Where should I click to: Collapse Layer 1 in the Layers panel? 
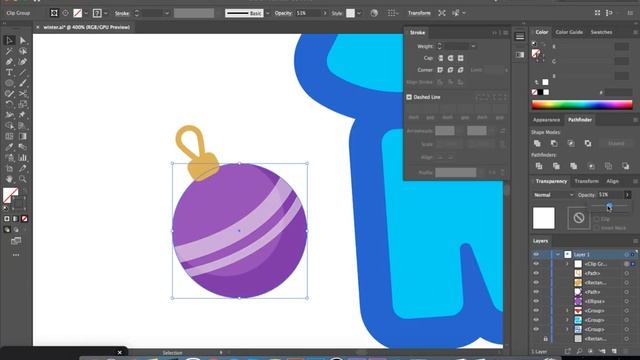click(558, 254)
